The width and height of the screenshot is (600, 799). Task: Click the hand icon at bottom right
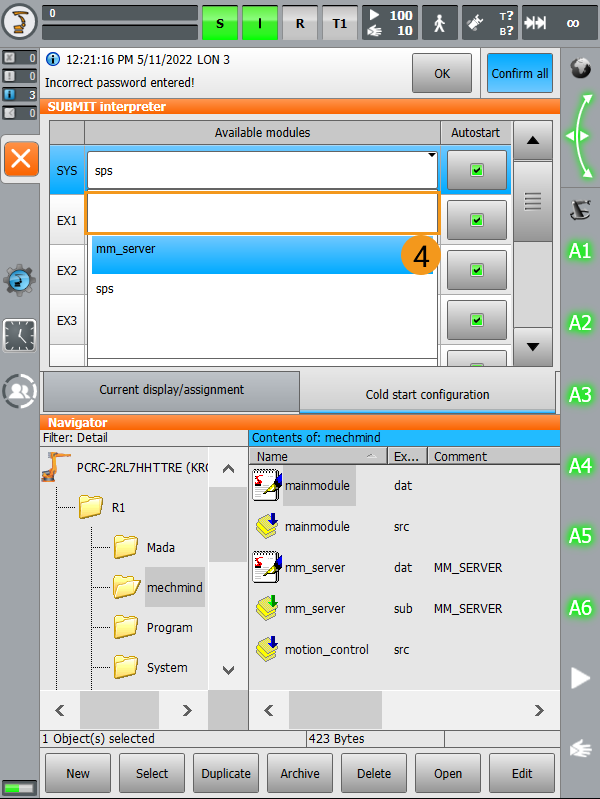click(580, 749)
